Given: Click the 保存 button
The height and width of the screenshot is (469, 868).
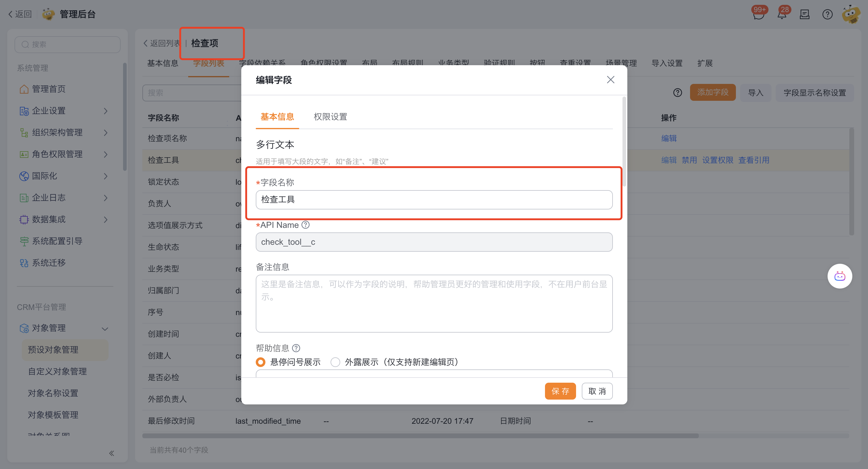Looking at the screenshot, I should coord(560,391).
